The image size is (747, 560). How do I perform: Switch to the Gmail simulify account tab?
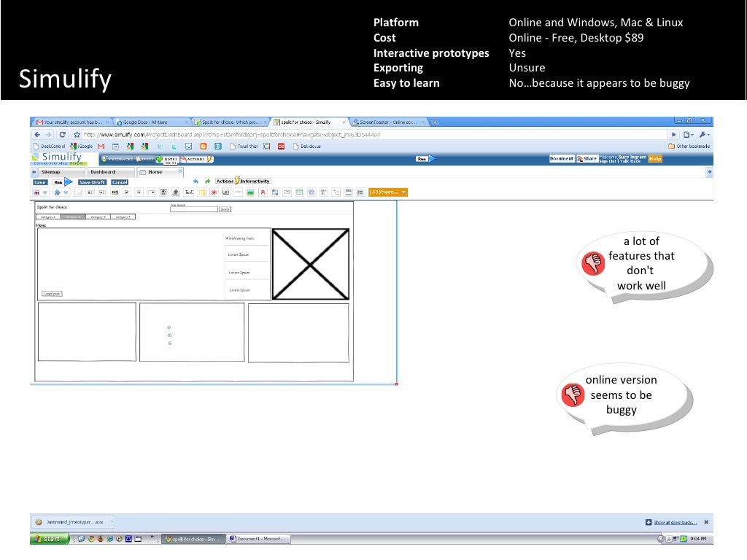[73, 122]
